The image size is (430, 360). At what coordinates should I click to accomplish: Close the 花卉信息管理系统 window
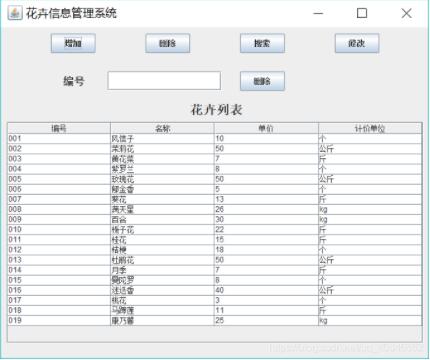click(406, 13)
